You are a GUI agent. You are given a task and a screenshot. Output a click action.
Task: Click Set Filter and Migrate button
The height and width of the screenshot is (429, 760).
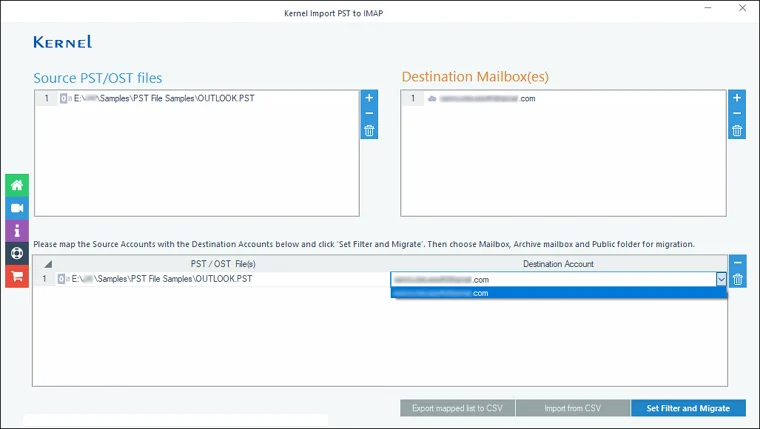click(x=688, y=408)
